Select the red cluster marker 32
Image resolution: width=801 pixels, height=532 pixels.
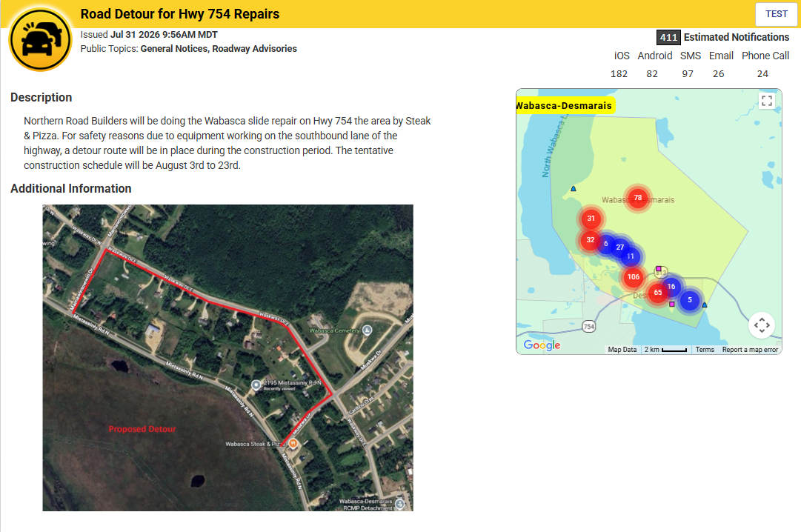(x=590, y=240)
